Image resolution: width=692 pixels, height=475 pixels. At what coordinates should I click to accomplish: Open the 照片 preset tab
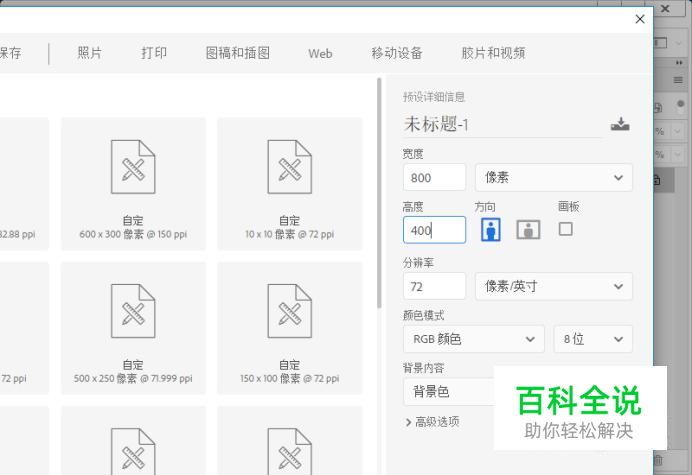(x=90, y=53)
